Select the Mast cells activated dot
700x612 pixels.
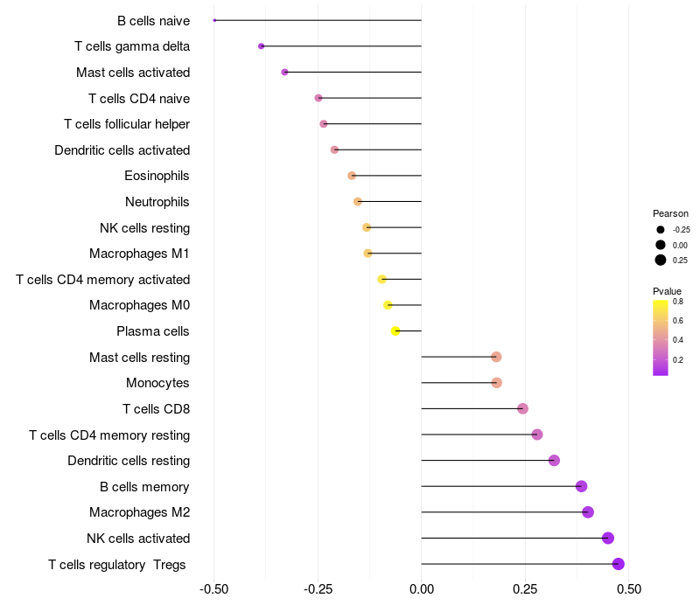285,73
